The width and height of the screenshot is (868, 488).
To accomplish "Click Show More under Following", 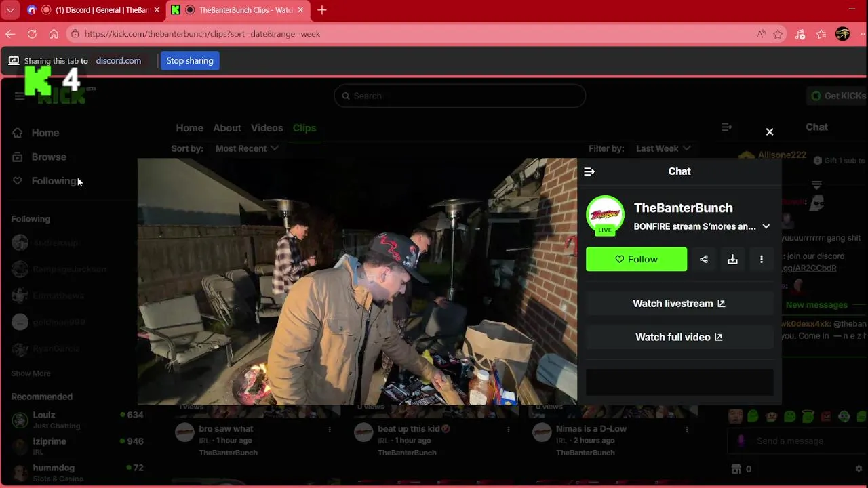I will (31, 373).
